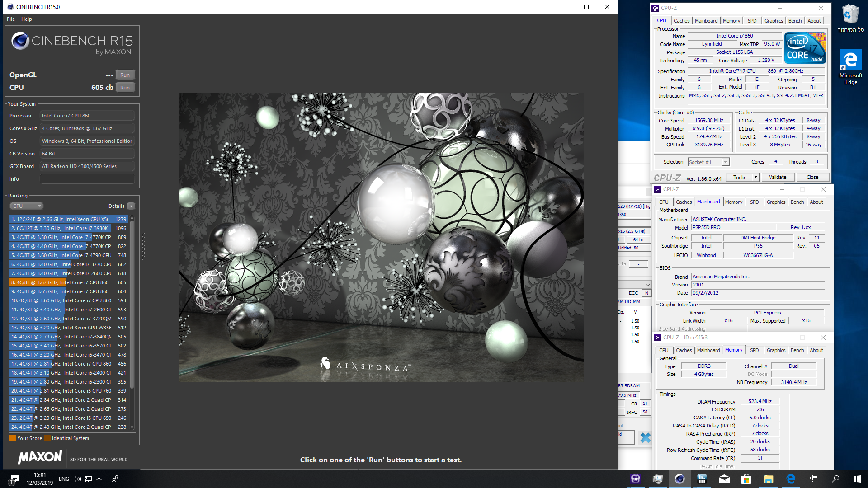868x488 pixels.
Task: Click the ranking list scroll up arrow
Action: pyautogui.click(x=132, y=218)
